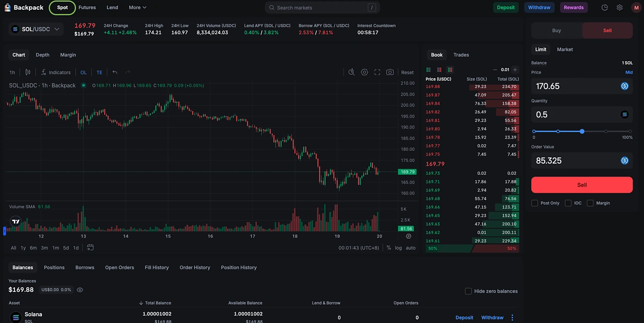Click the quantity slider handle
The height and width of the screenshot is (323, 644).
[x=582, y=131]
